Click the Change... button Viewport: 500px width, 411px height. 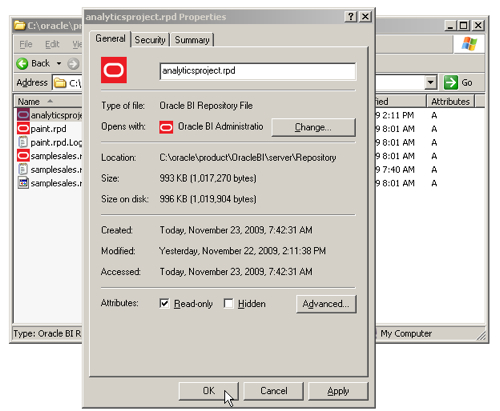[x=313, y=127]
